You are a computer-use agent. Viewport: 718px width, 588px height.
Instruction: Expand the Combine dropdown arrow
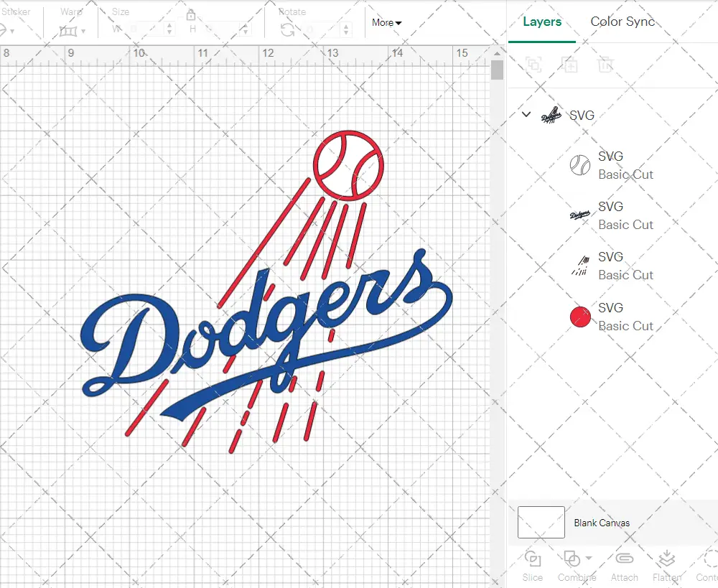[589, 559]
